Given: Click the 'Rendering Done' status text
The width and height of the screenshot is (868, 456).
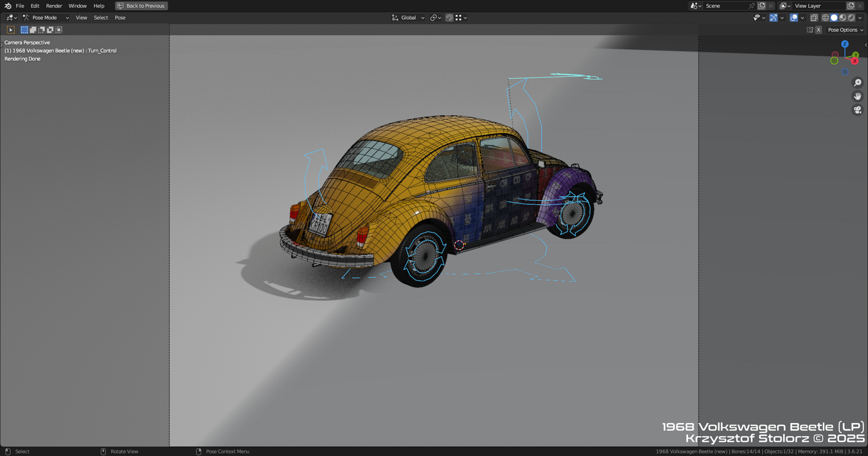Looking at the screenshot, I should [x=23, y=59].
